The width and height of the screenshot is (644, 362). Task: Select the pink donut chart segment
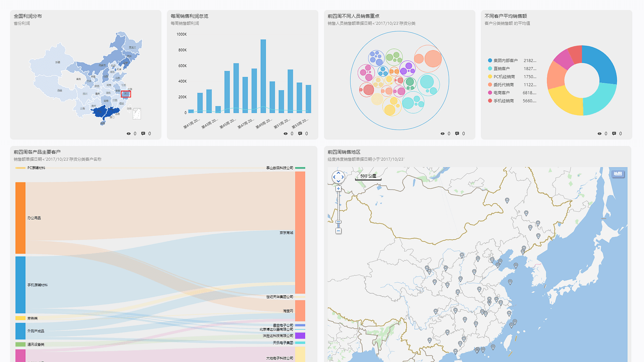565,58
